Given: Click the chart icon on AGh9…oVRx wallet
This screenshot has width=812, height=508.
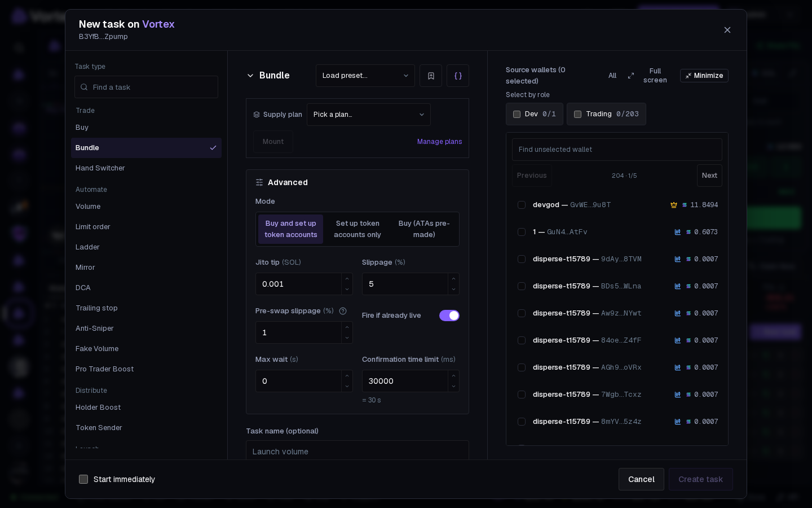Looking at the screenshot, I should (678, 367).
